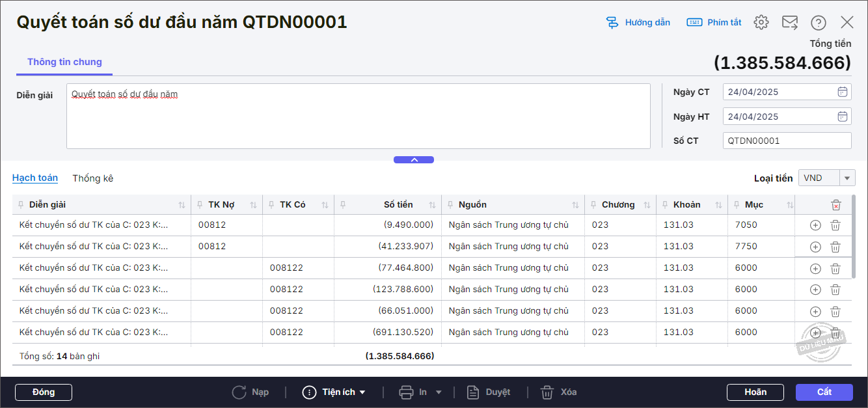Screen dimensions: 868x408
Task: Sort by Diễn giải column arrows
Action: [182, 205]
